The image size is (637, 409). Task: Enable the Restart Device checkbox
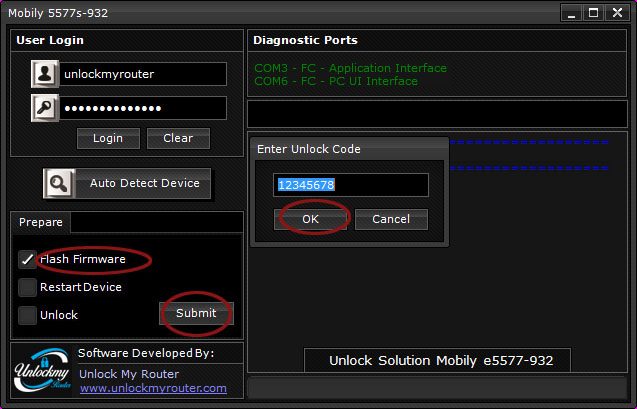pyautogui.click(x=27, y=287)
